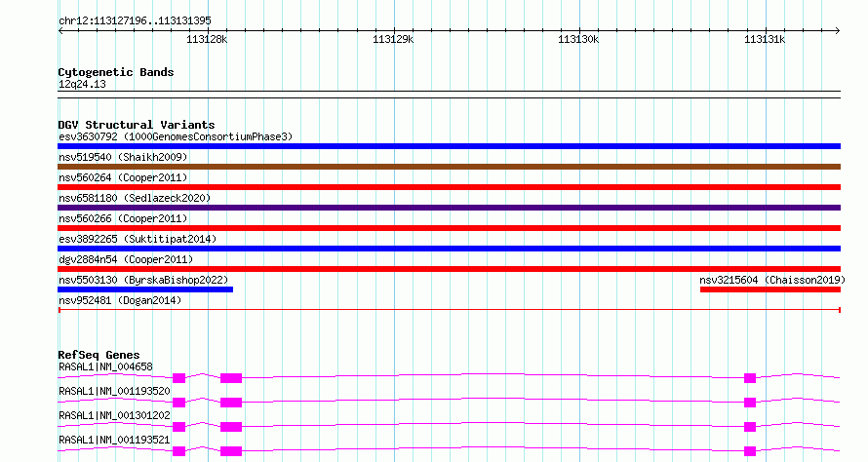Select the thin red nsv952481 line

coord(449,310)
